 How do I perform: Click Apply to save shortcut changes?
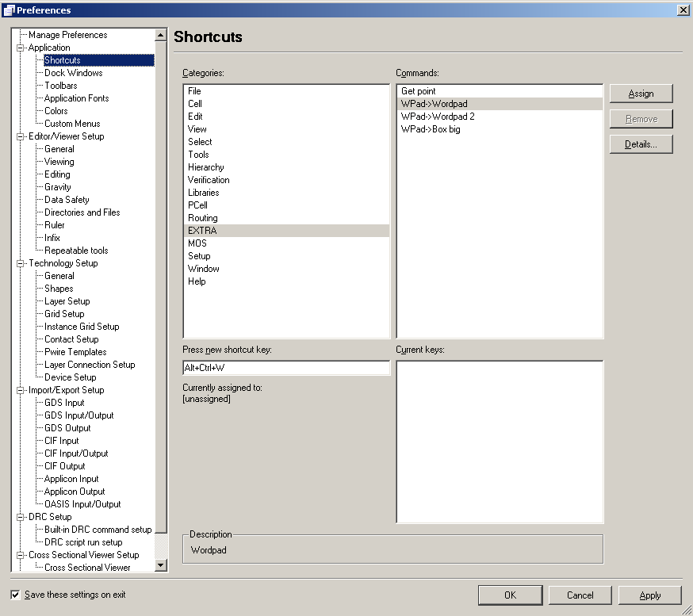coord(649,595)
